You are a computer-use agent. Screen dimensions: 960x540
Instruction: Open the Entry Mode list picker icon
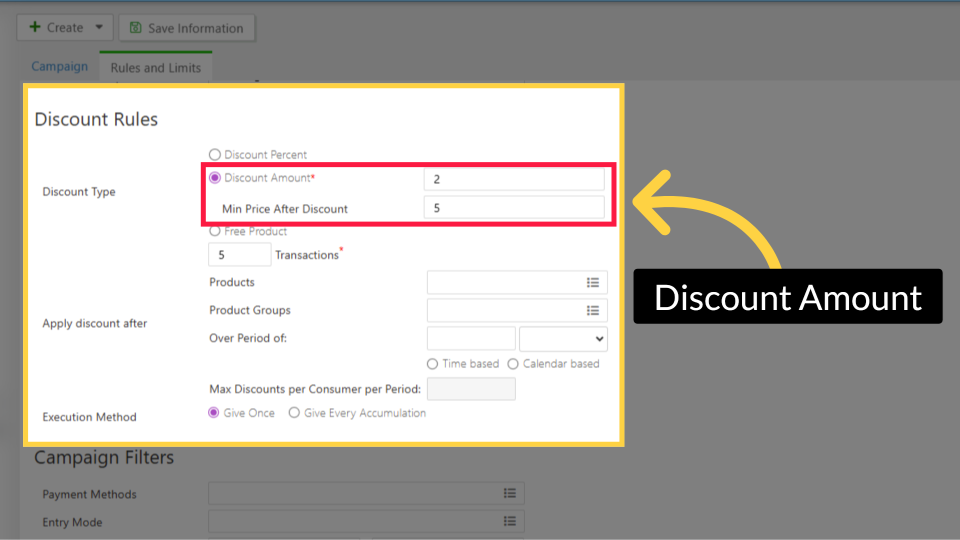click(x=509, y=521)
